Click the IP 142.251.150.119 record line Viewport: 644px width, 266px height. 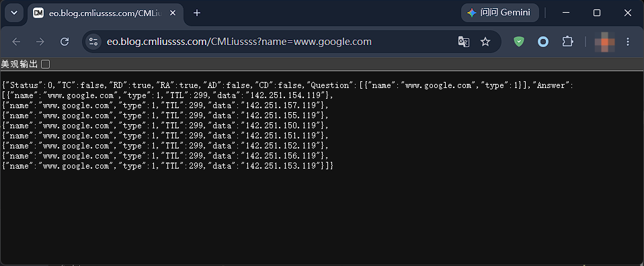coord(165,126)
